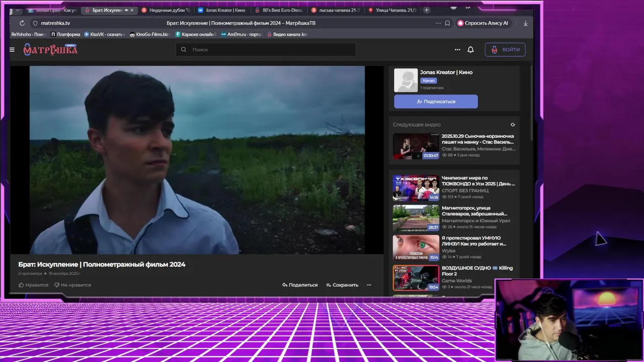Open AmDm.ru bookmark
644x362 pixels.
click(x=242, y=35)
